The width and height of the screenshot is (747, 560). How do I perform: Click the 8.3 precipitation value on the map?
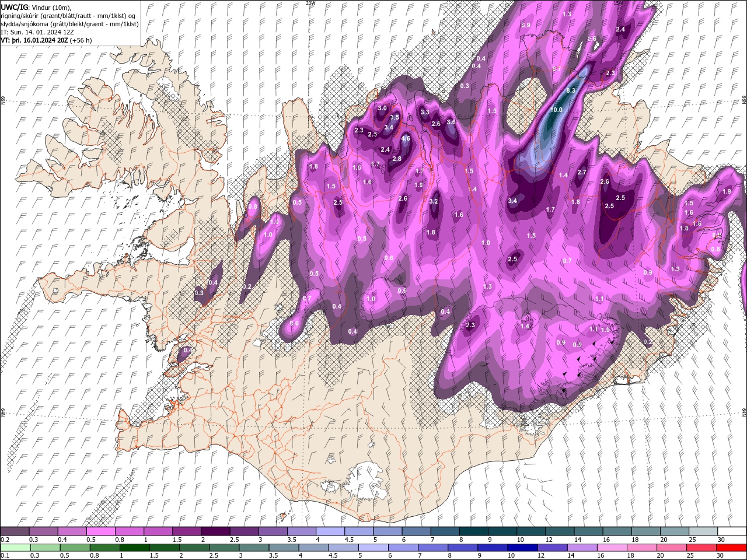coord(571,90)
